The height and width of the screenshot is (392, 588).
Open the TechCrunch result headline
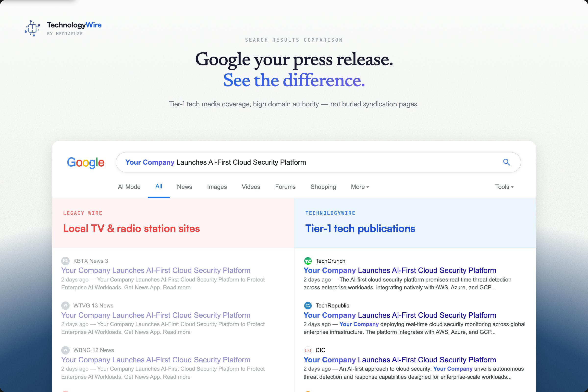400,270
